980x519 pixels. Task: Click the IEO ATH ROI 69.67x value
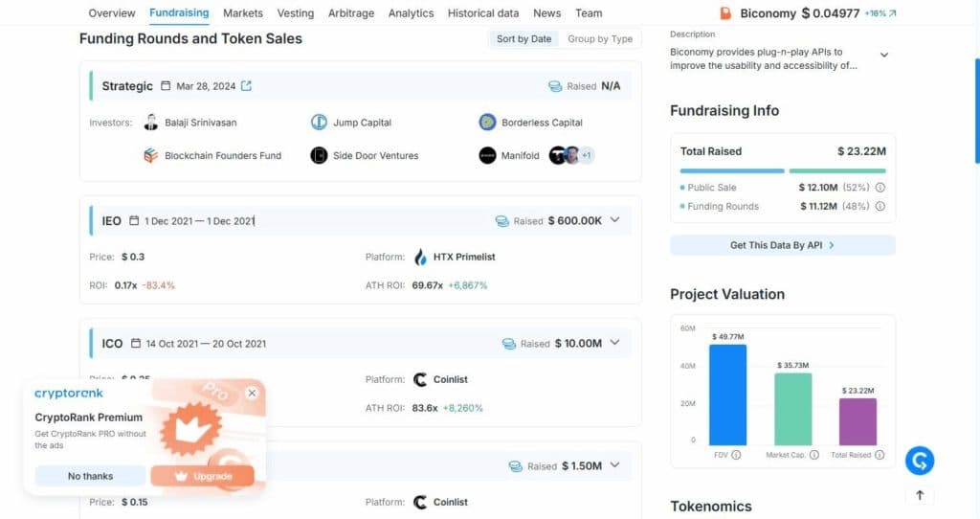[428, 285]
